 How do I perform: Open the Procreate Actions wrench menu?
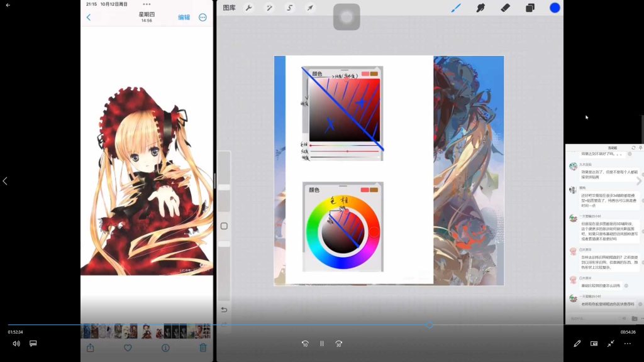click(248, 8)
